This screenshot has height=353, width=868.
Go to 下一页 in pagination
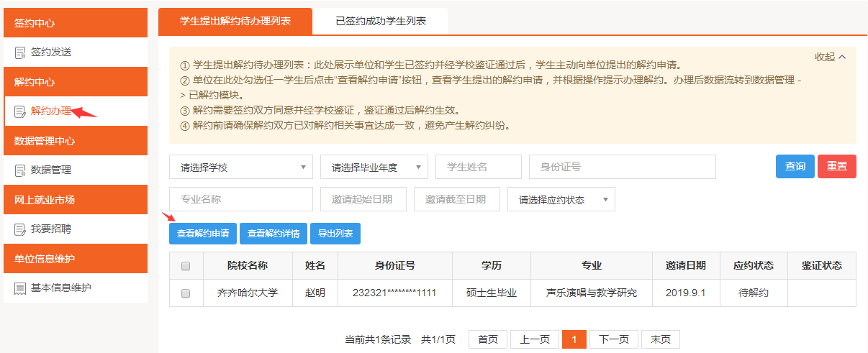[x=613, y=339]
